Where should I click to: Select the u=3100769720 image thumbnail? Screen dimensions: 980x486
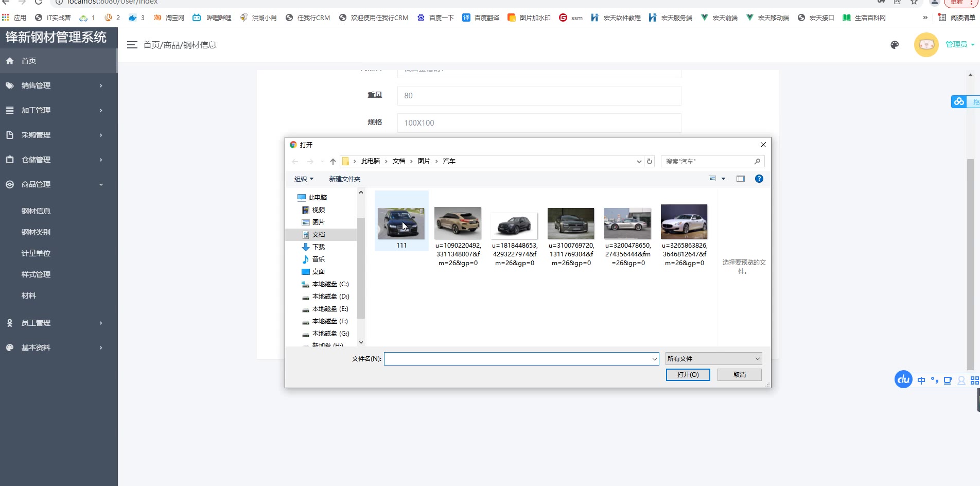pyautogui.click(x=571, y=223)
